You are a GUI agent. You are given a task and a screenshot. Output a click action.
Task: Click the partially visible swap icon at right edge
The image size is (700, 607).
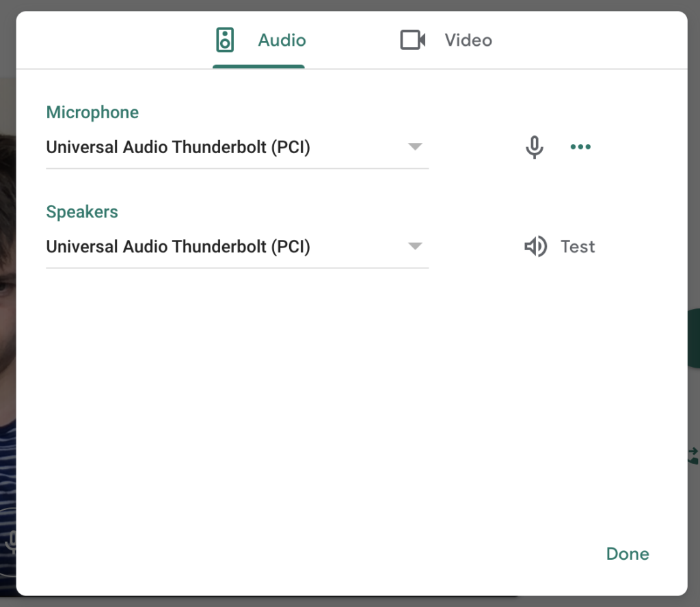coord(693,456)
